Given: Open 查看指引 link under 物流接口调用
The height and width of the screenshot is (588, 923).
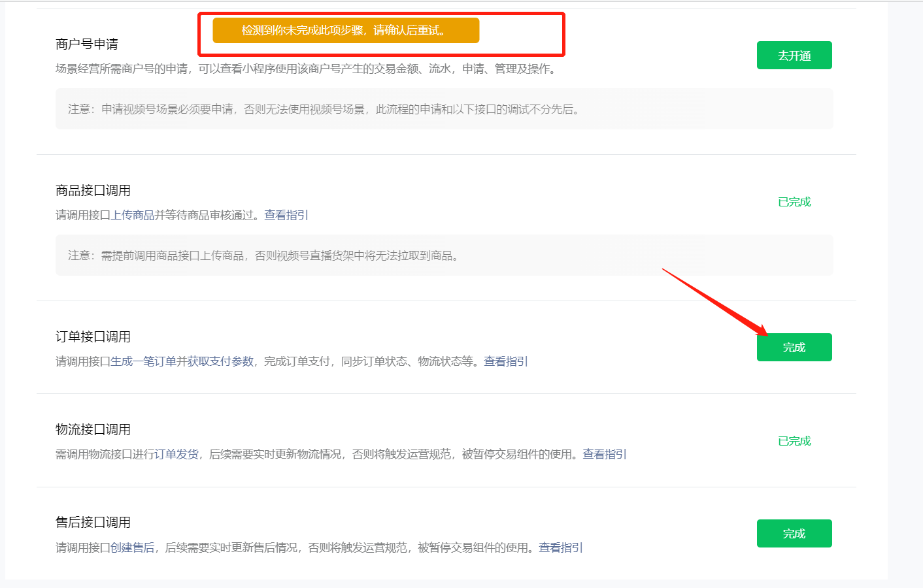Looking at the screenshot, I should [605, 454].
